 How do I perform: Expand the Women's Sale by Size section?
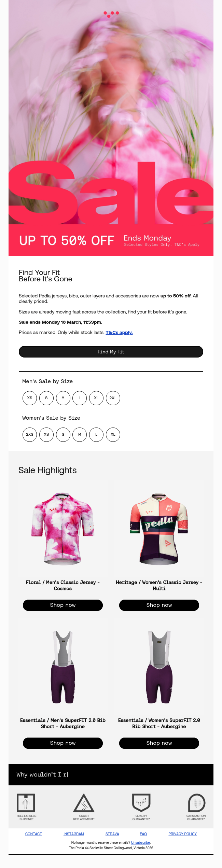pos(51,418)
